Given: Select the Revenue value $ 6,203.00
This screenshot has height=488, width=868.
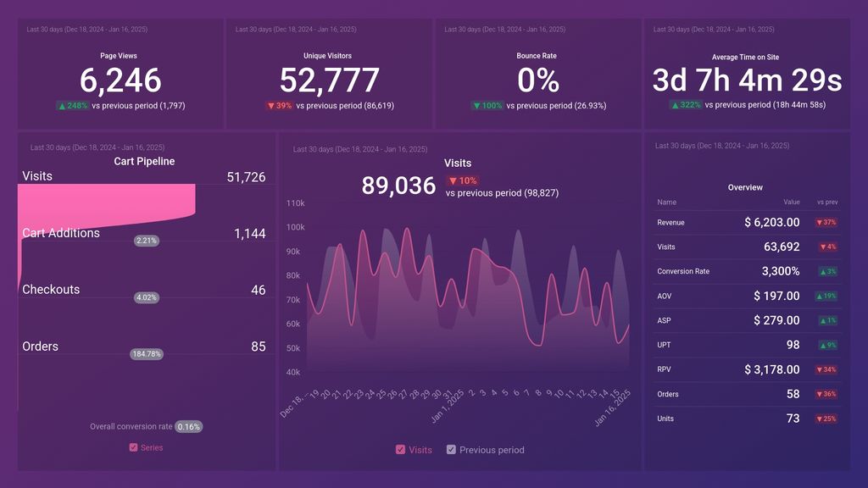Looking at the screenshot, I should tap(771, 223).
